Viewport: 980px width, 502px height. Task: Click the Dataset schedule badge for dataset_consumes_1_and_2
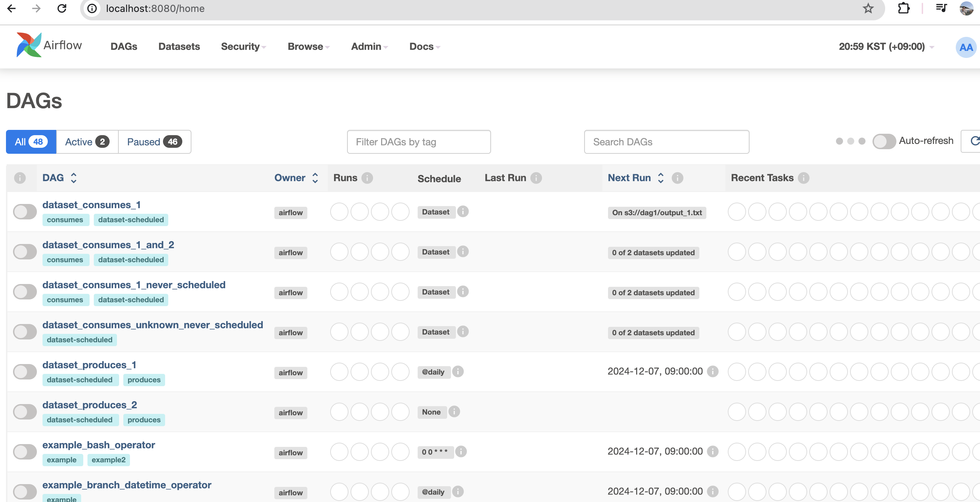click(436, 252)
